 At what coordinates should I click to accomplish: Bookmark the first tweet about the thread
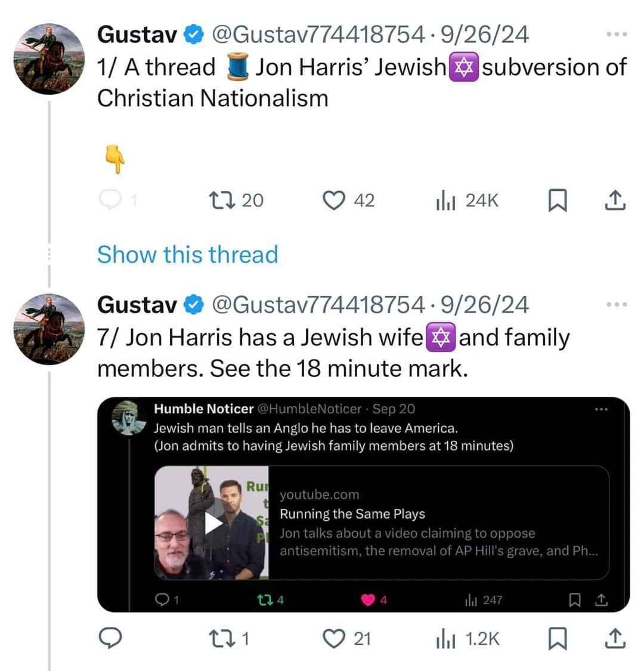click(x=558, y=200)
